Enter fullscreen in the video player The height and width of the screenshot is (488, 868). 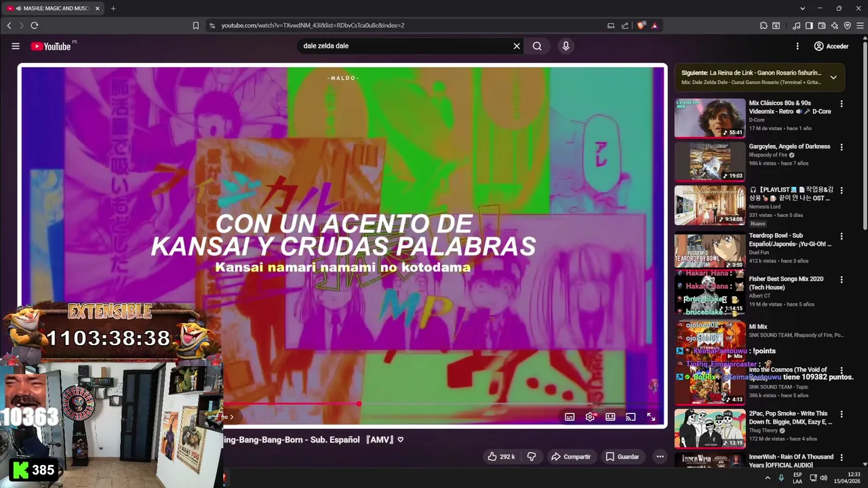pyautogui.click(x=651, y=417)
